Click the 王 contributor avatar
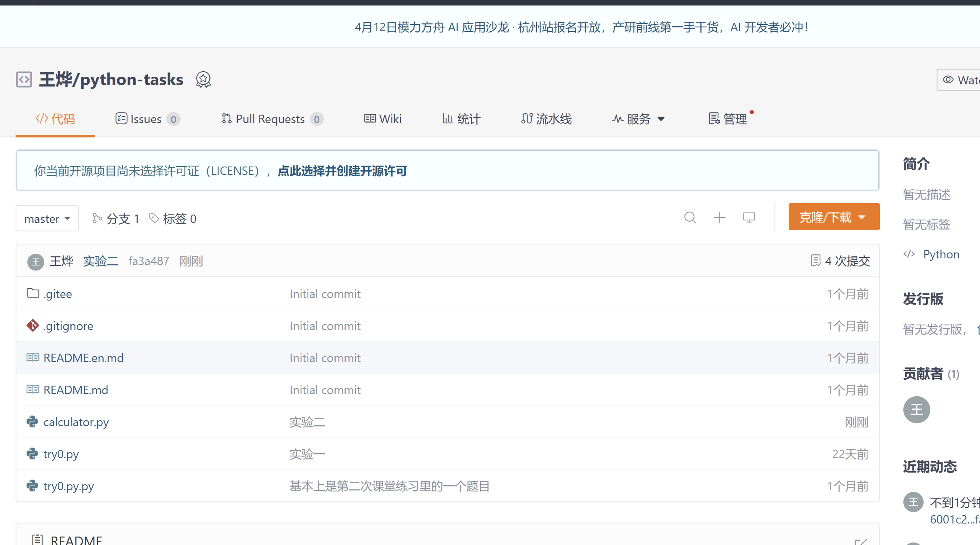This screenshot has width=980, height=545. 916,409
